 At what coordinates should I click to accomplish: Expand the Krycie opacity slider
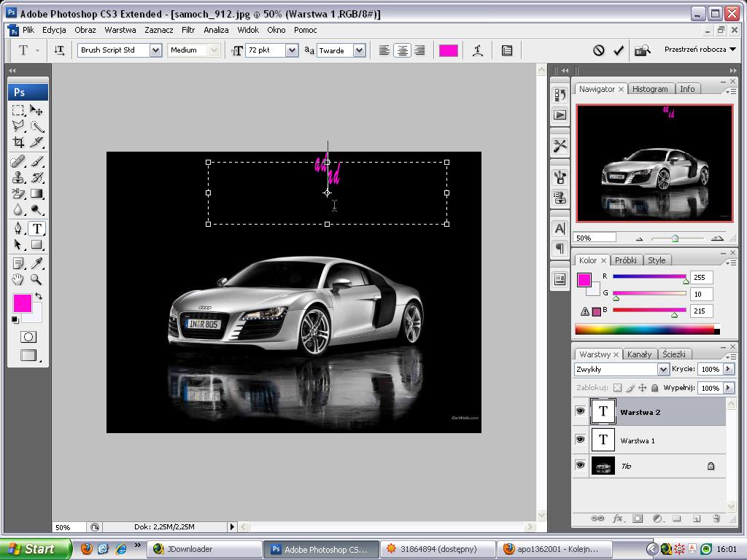click(x=728, y=369)
